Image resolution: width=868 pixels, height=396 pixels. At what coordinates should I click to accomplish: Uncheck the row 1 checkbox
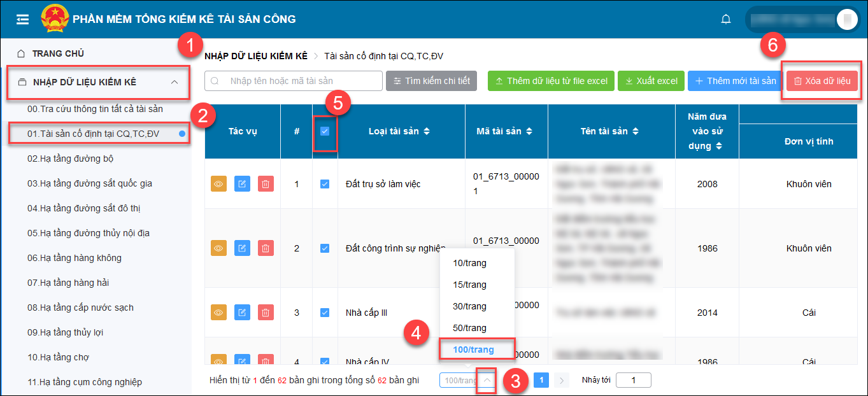(x=325, y=184)
